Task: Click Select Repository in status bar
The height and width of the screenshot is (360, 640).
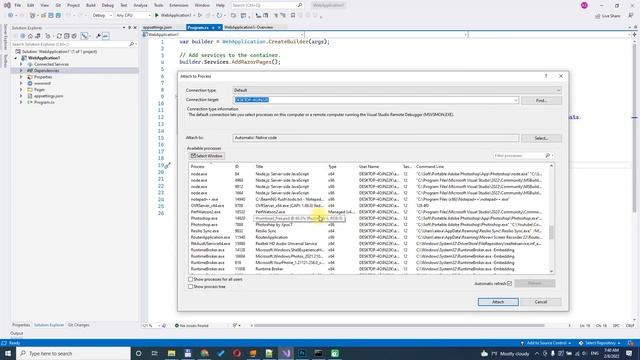Action: [600, 343]
